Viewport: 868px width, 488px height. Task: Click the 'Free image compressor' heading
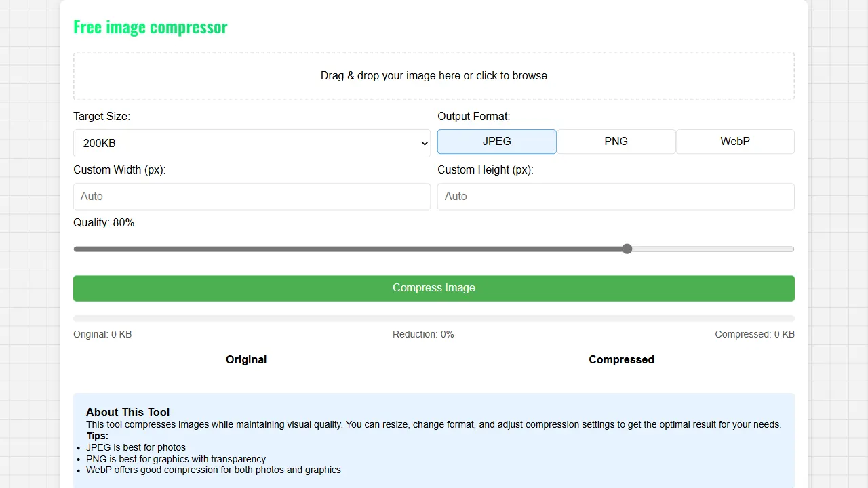point(151,27)
